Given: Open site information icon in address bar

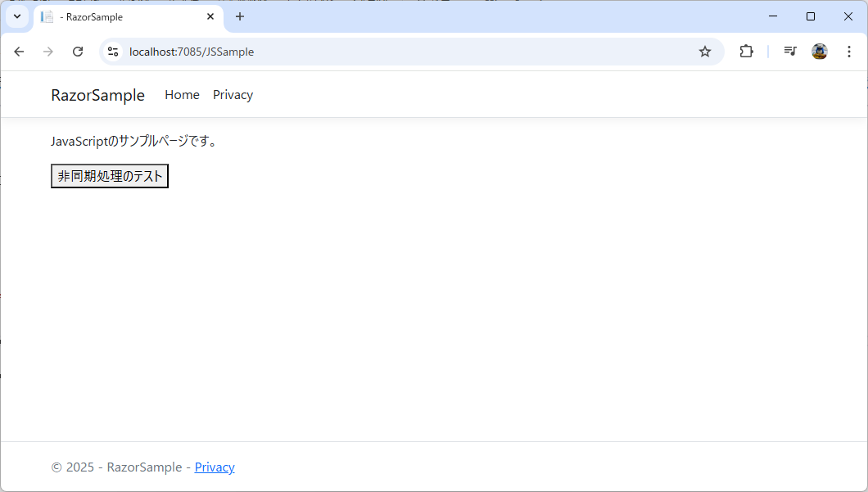Looking at the screenshot, I should (113, 52).
